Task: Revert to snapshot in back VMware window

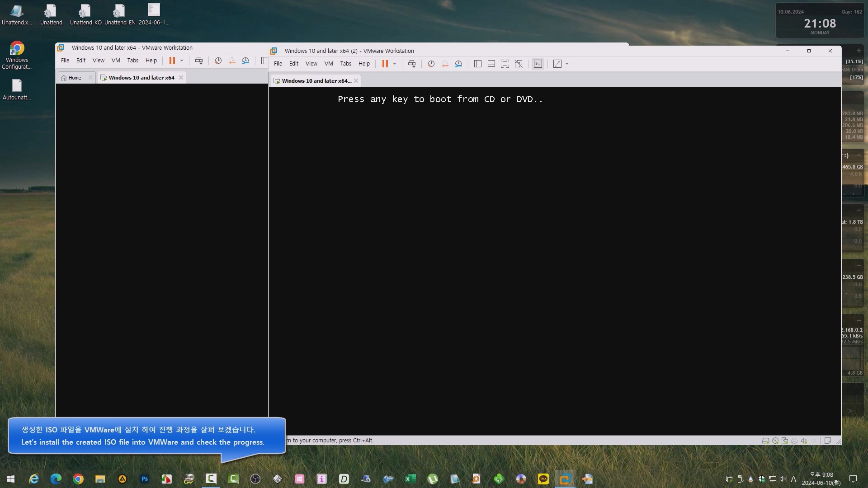Action: coord(232,61)
